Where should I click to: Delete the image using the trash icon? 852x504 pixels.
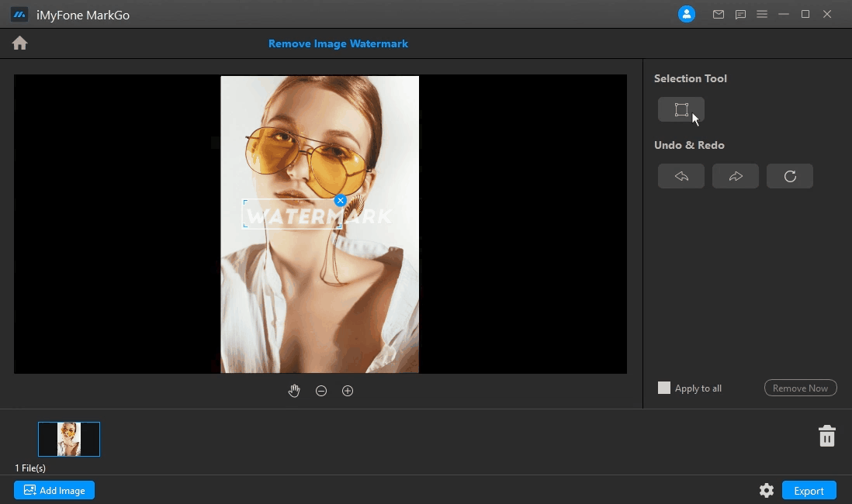pyautogui.click(x=826, y=435)
